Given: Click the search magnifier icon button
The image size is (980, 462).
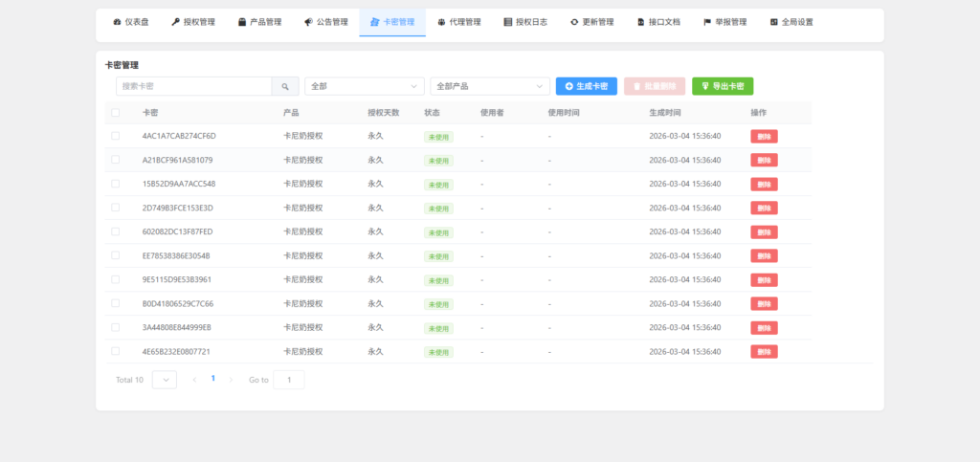Looking at the screenshot, I should click(285, 86).
